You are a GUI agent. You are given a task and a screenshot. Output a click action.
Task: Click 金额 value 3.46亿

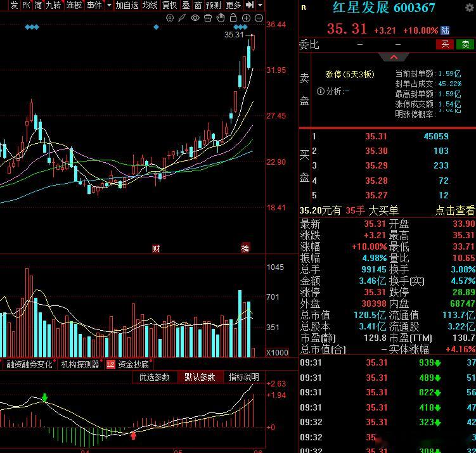coord(372,281)
